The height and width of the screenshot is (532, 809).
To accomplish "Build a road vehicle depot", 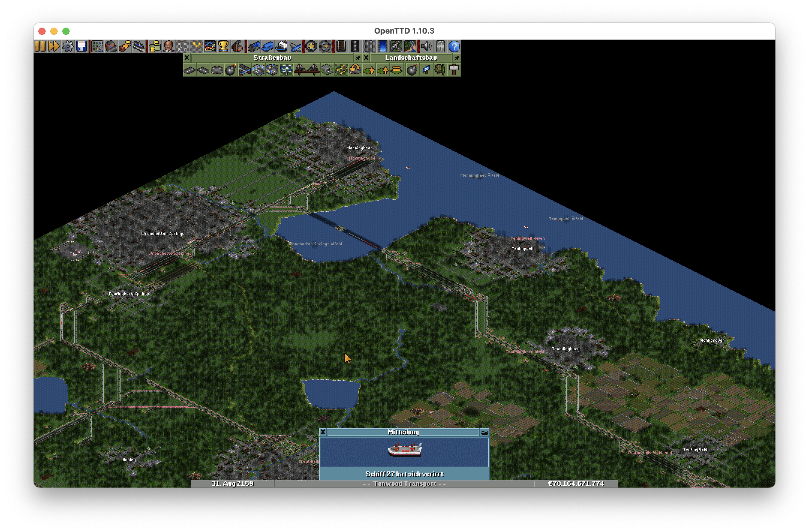I will pyautogui.click(x=245, y=70).
